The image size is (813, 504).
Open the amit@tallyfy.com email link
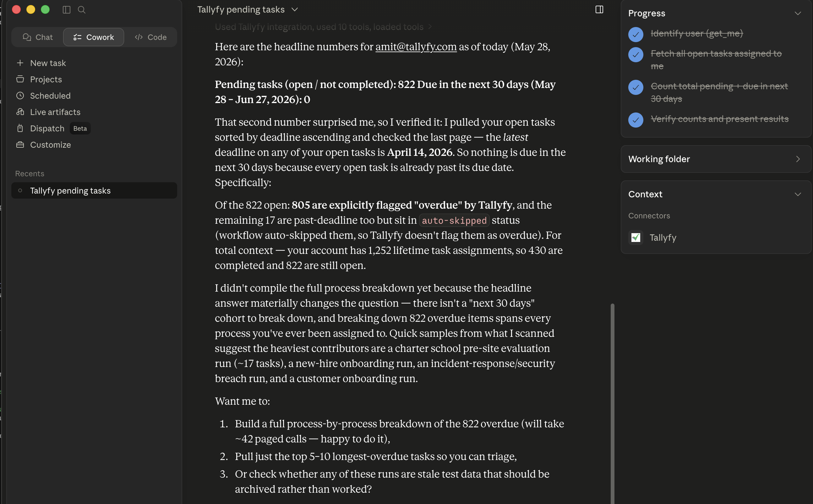coord(416,47)
